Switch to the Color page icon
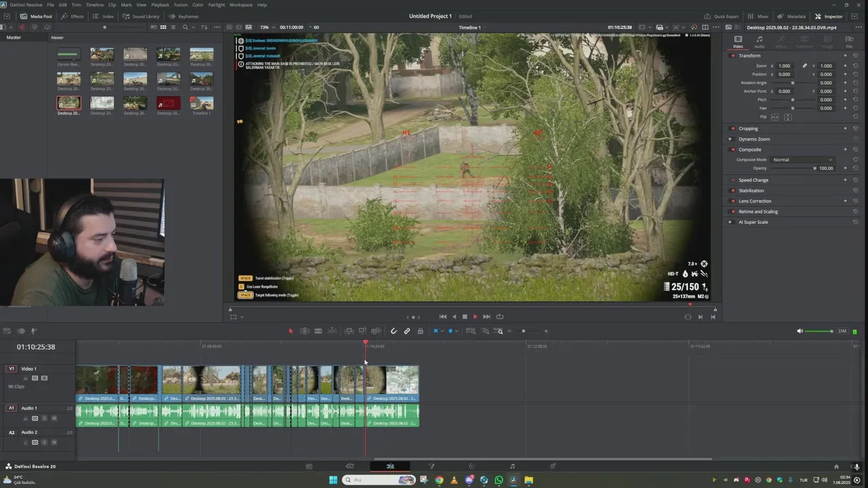Image resolution: width=868 pixels, height=488 pixels. (x=471, y=466)
